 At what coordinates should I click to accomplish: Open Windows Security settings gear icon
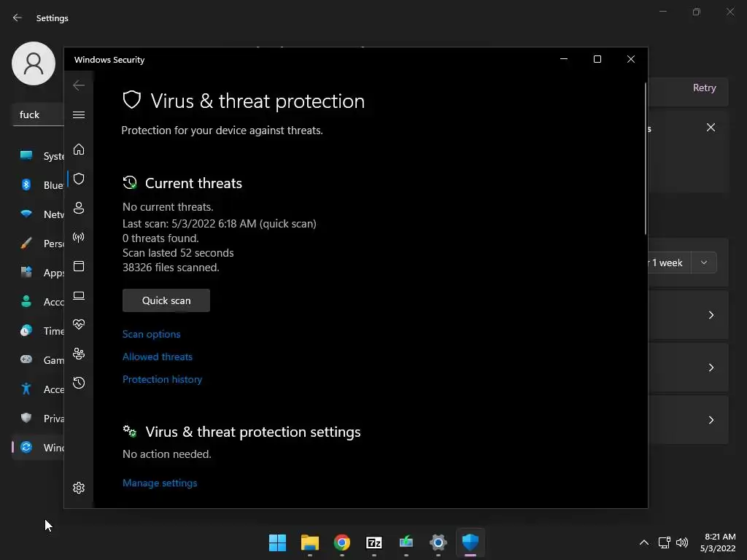pyautogui.click(x=79, y=488)
